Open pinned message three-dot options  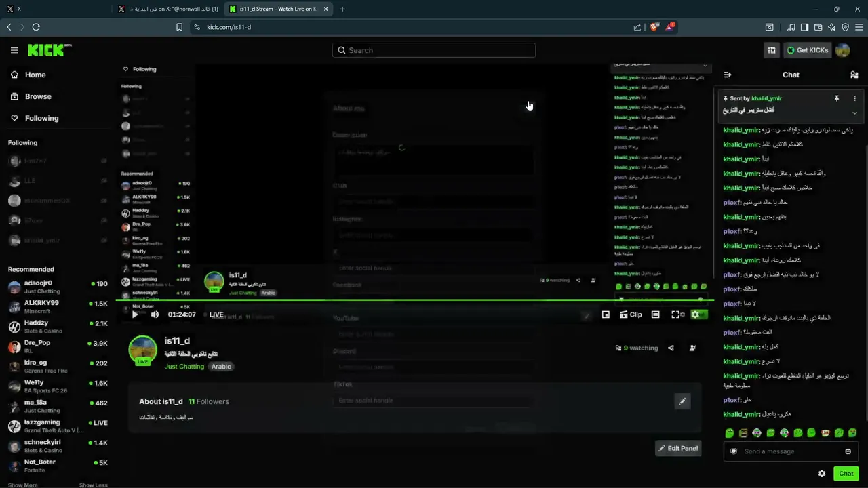point(854,98)
